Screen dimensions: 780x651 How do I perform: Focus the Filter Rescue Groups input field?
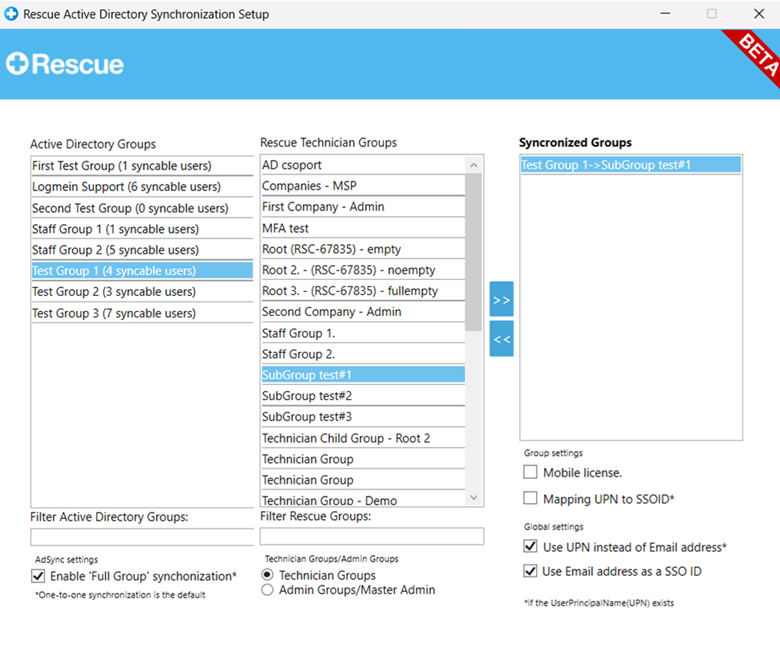pos(372,536)
